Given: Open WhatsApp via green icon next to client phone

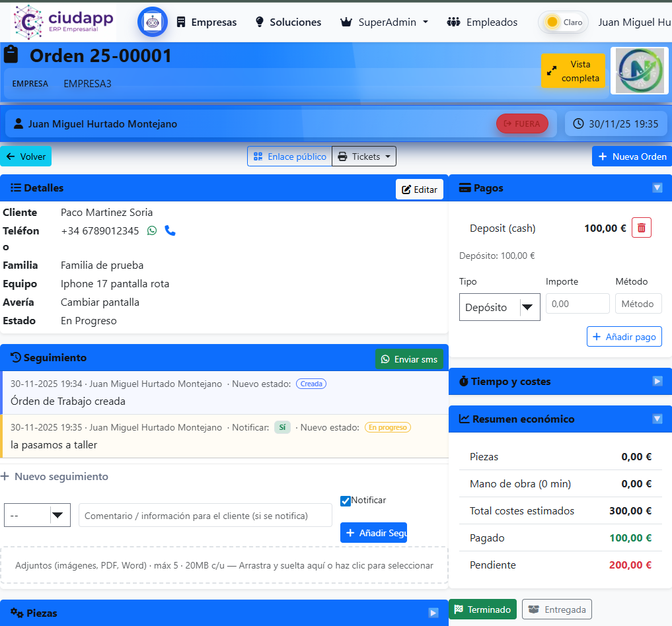Looking at the screenshot, I should click(x=152, y=230).
